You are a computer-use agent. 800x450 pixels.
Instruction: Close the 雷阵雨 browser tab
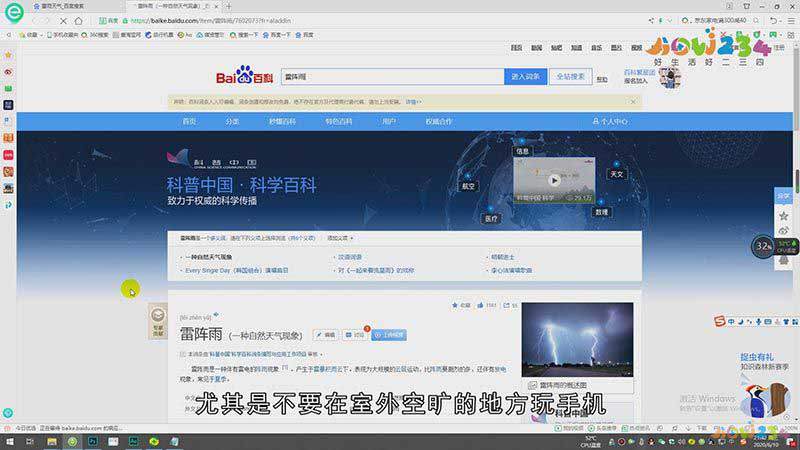217,6
